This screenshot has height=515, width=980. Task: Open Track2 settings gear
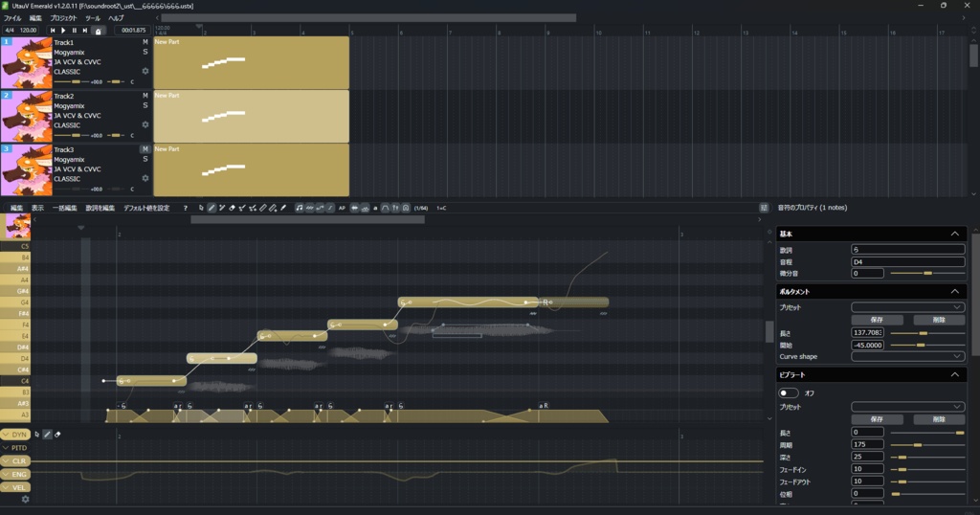(145, 125)
